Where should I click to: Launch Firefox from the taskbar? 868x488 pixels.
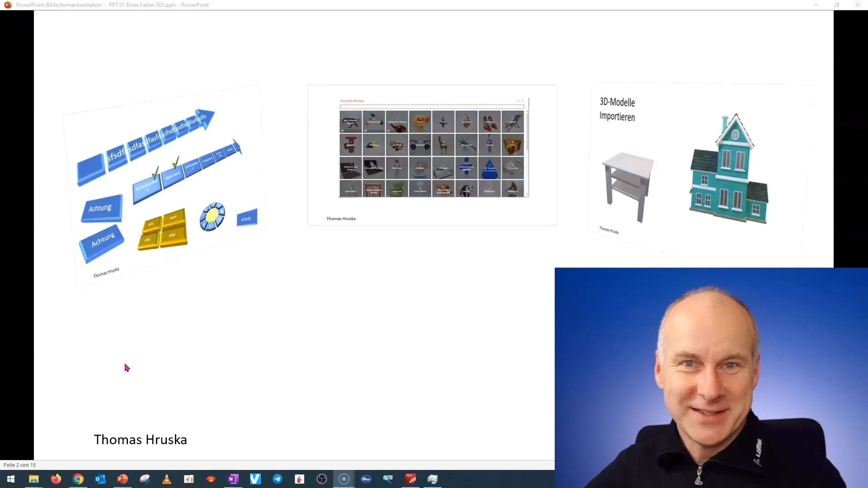point(56,479)
